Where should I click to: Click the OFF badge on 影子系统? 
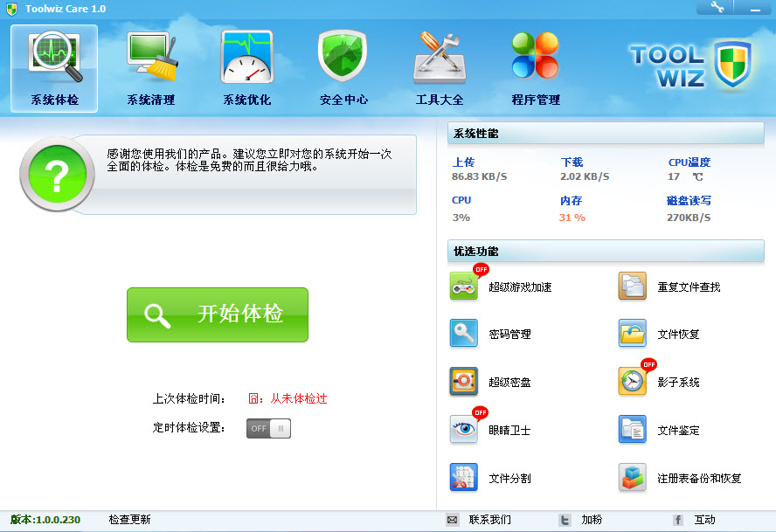(x=648, y=365)
